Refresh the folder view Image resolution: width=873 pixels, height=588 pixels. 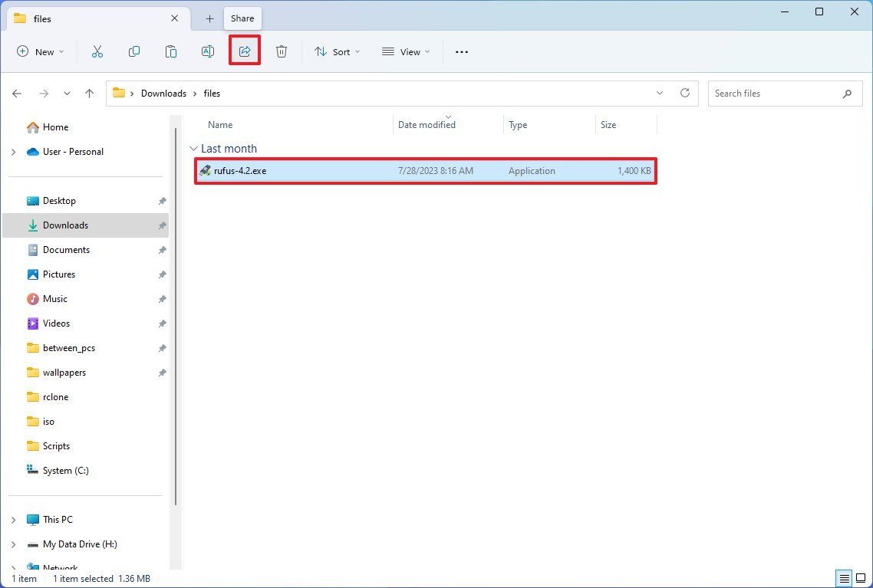[x=684, y=93]
